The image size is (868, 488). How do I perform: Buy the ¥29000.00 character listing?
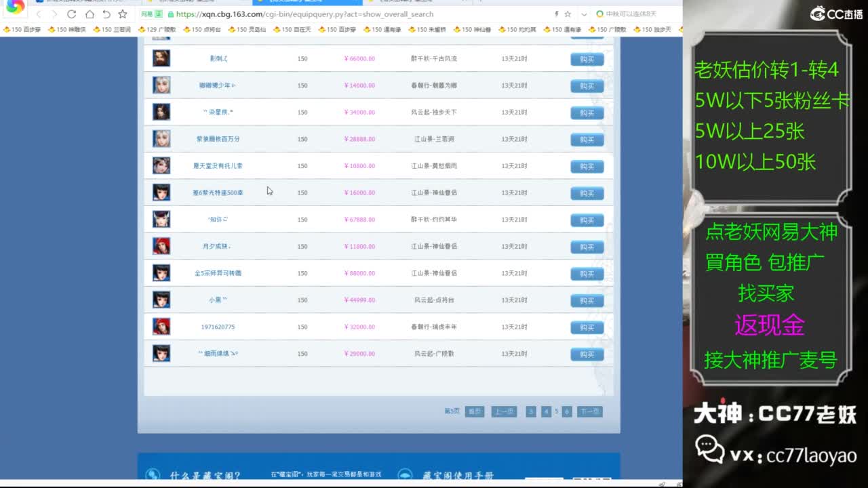(x=587, y=354)
